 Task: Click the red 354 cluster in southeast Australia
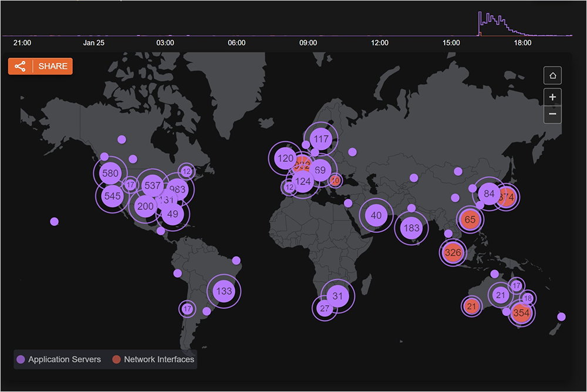tap(521, 313)
